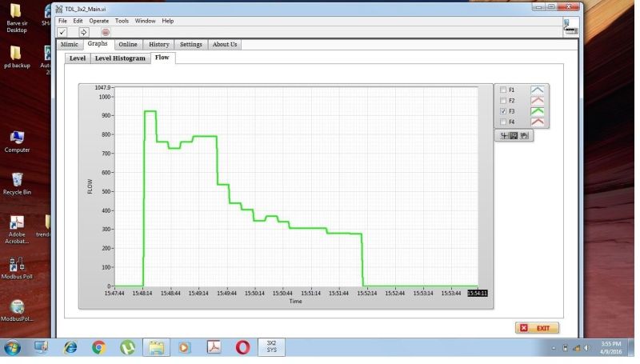Click the checkmark toolbar button
640x364 pixels.
pos(63,32)
